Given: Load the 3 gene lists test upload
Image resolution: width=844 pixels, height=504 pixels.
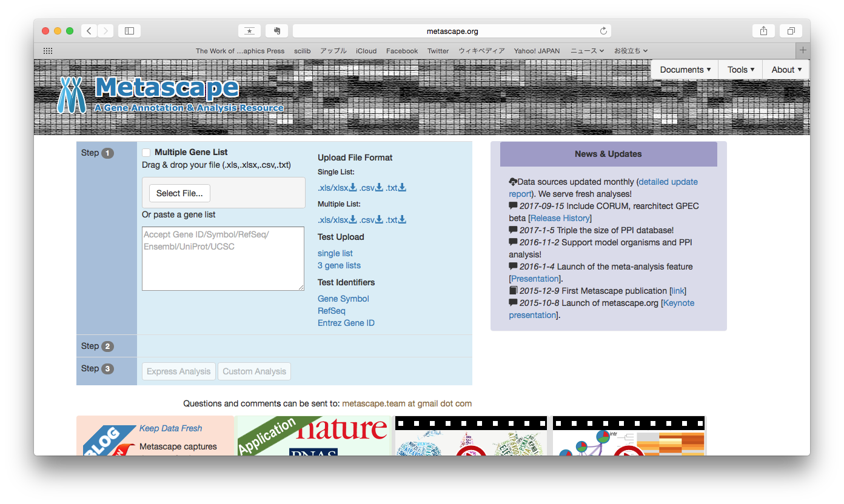Looking at the screenshot, I should [339, 265].
